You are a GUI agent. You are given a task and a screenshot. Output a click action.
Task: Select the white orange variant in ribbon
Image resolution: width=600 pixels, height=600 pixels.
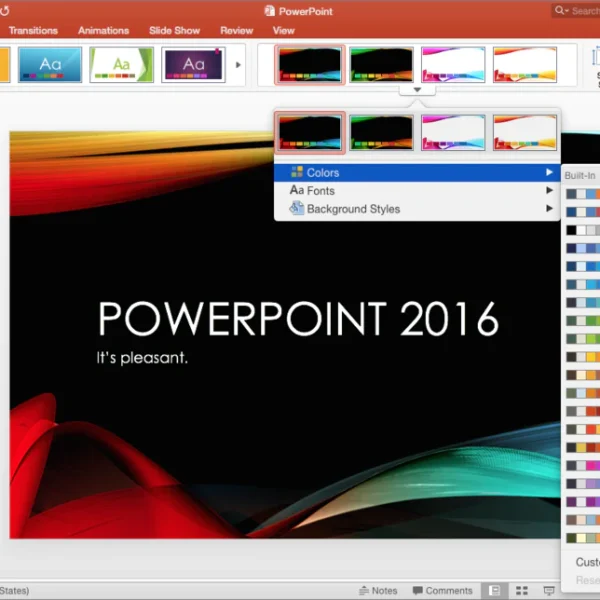(x=525, y=65)
